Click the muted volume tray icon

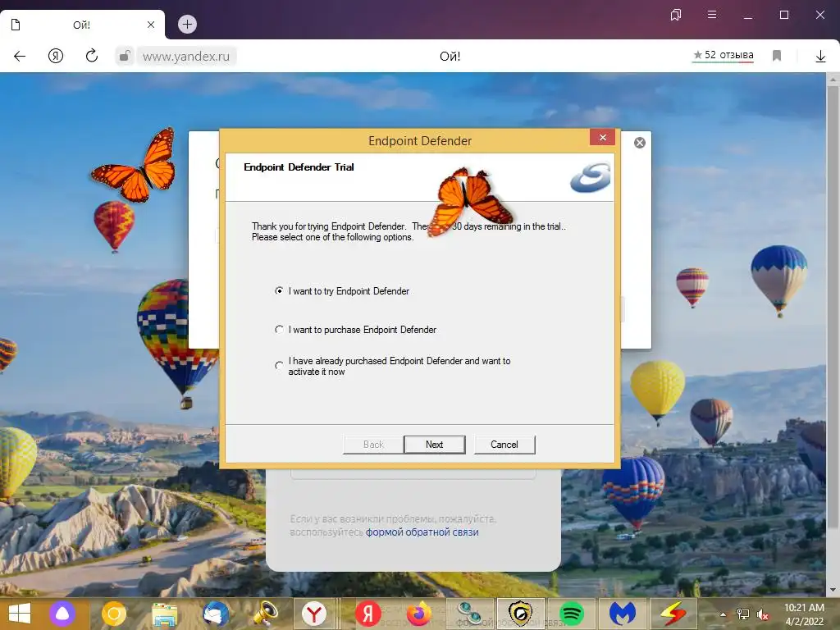pos(763,614)
